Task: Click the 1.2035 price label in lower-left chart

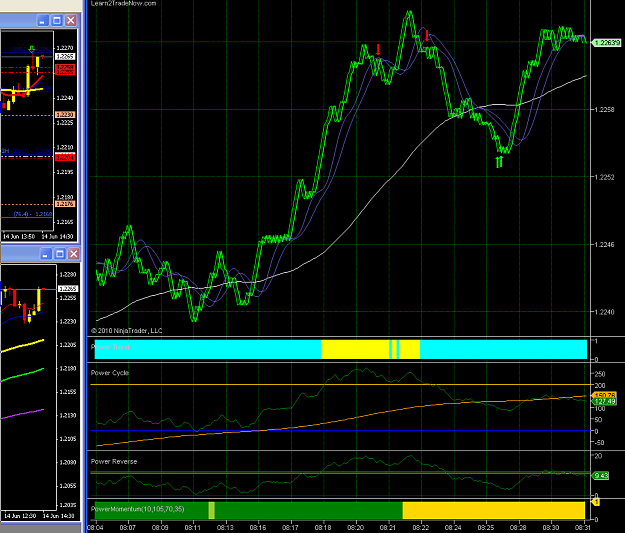Action: tap(68, 505)
